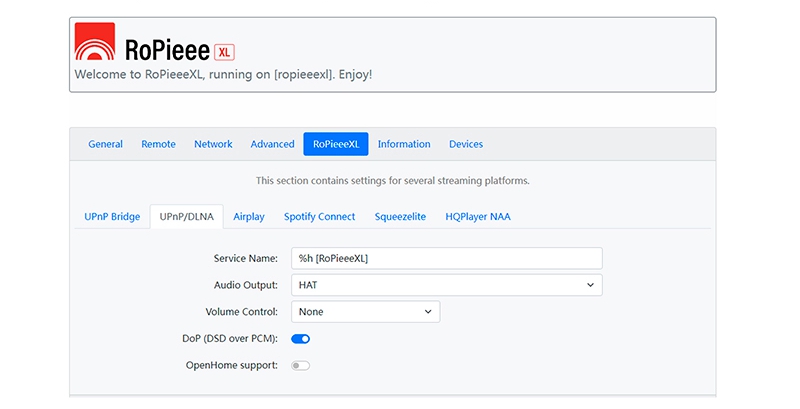The height and width of the screenshot is (409, 800).
Task: Open the Remote tab
Action: click(x=158, y=144)
